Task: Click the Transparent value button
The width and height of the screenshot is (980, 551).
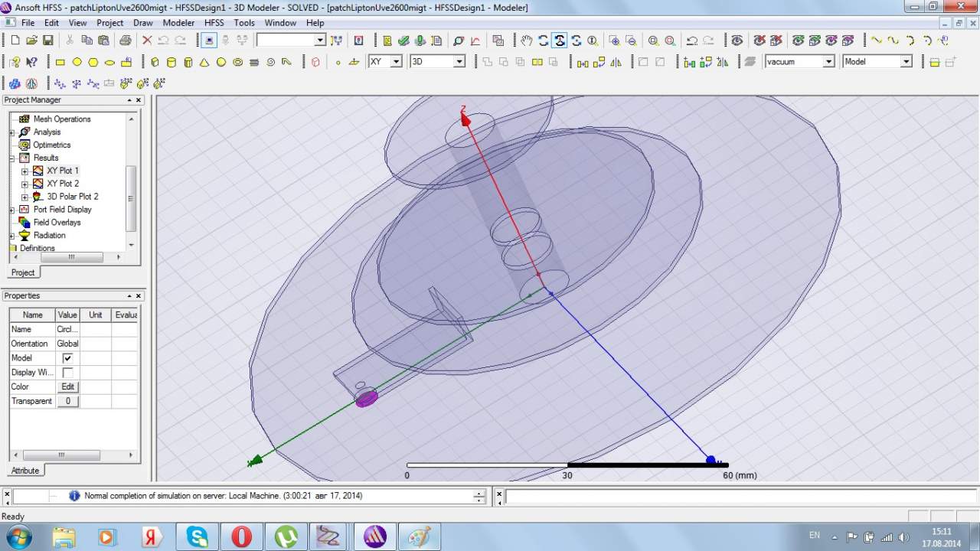Action: tap(67, 401)
